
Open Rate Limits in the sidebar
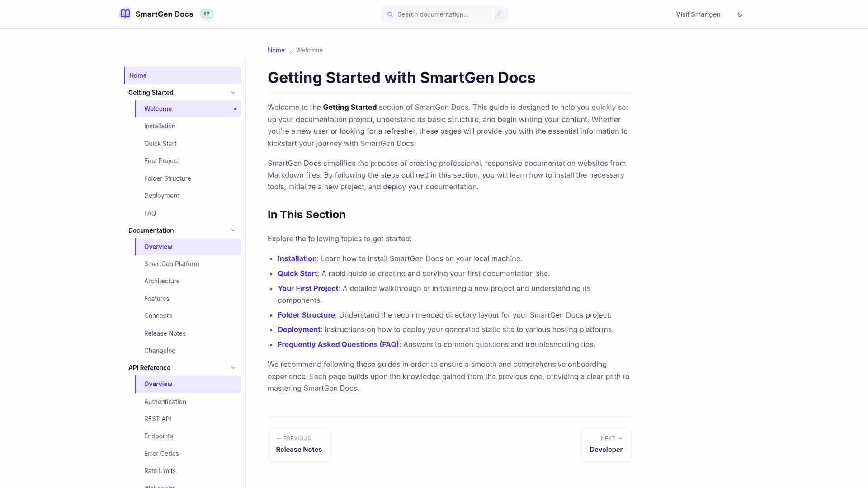pyautogui.click(x=188, y=471)
